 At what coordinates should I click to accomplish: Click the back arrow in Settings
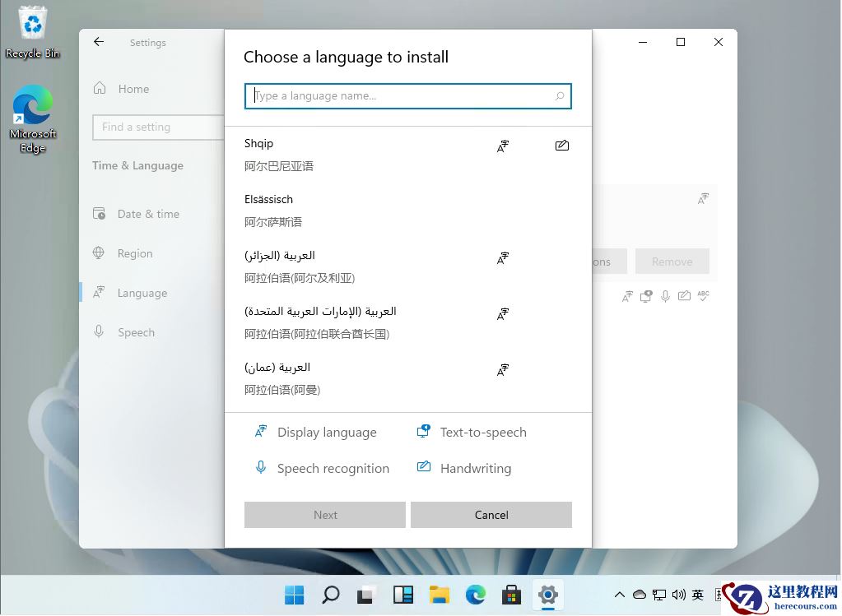tap(98, 41)
